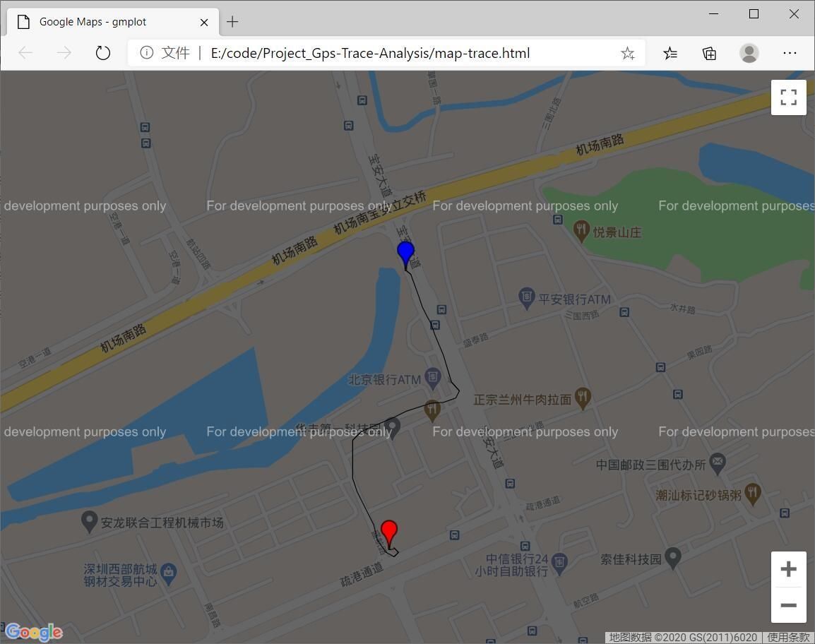Click the Google logo in the map corner
815x644 pixels.
point(32,632)
